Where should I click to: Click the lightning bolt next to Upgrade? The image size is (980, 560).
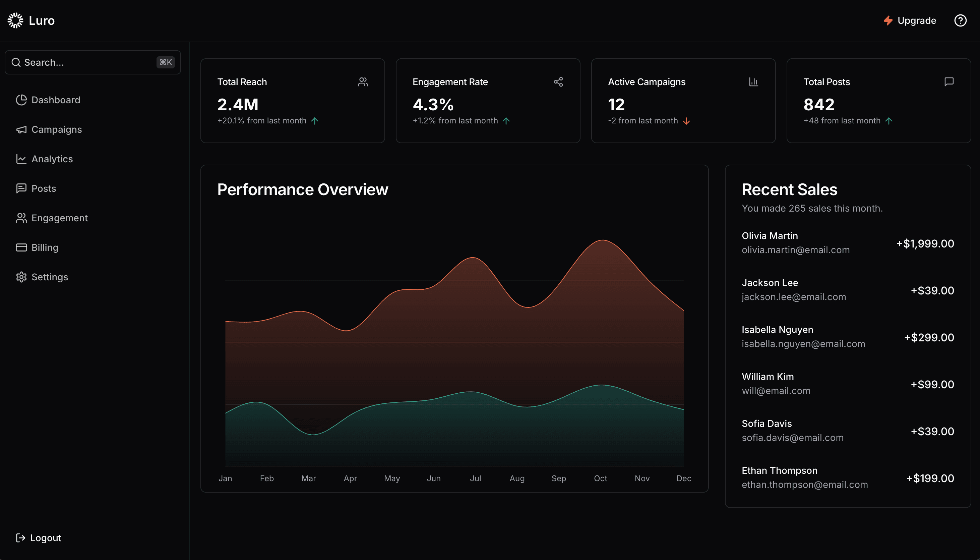887,20
